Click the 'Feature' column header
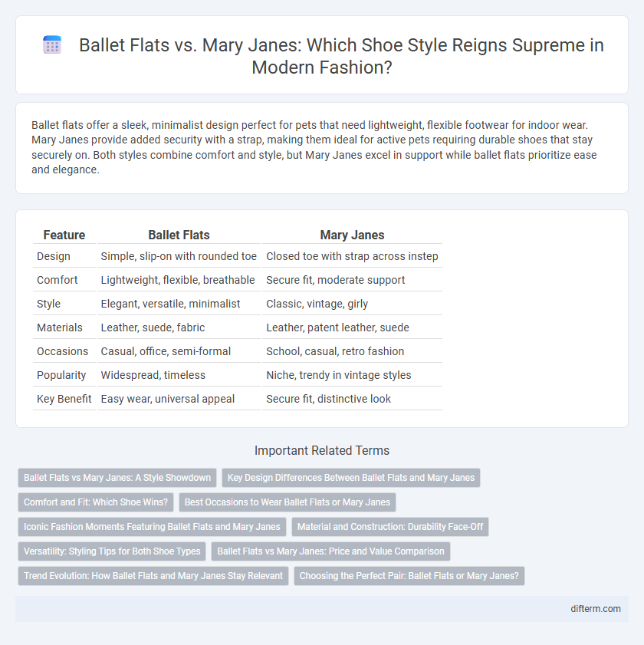The height and width of the screenshot is (645, 644). [64, 235]
